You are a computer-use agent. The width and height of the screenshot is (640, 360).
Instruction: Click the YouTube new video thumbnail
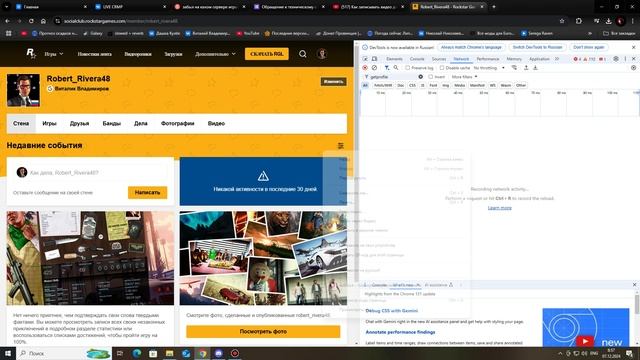(x=586, y=327)
